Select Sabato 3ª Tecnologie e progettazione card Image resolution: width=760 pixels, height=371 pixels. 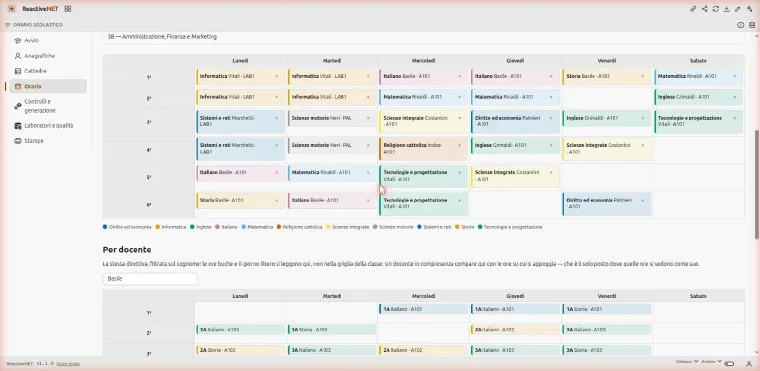698,121
